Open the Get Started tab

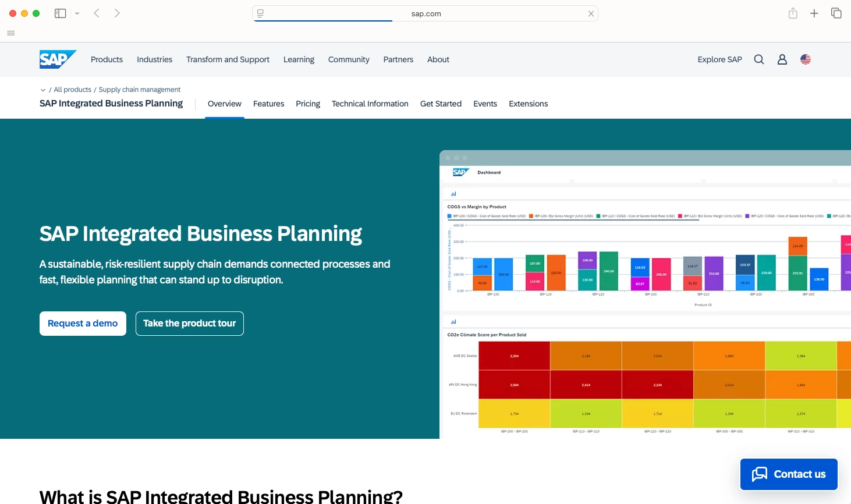441,104
